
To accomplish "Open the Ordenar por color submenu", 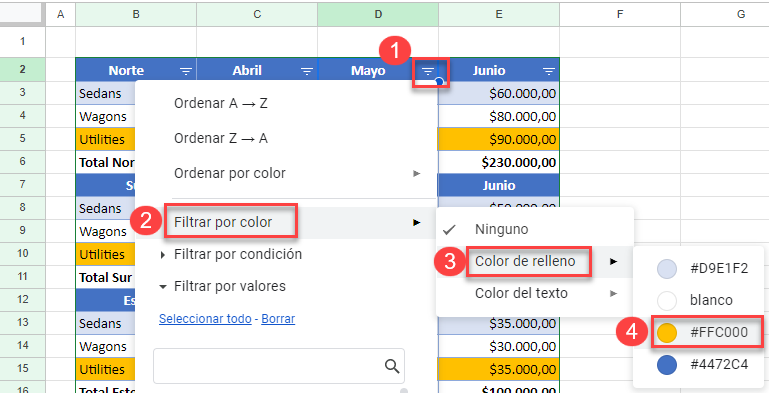I will [286, 173].
